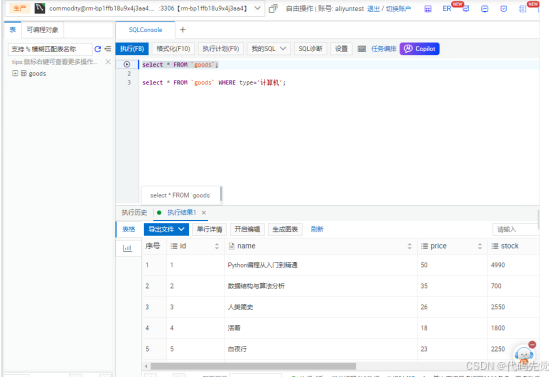This screenshot has width=553, height=377.
Task: Open the Copilot assistant
Action: (x=419, y=49)
